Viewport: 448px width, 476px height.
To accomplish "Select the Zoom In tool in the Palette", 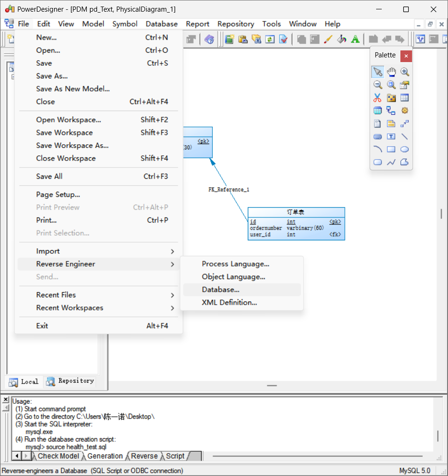I will point(405,72).
